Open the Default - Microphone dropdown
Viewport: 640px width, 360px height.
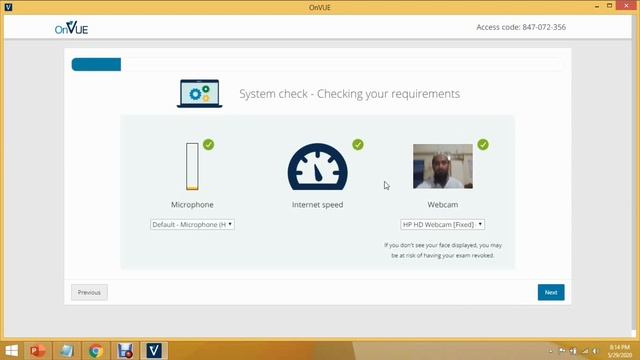(x=192, y=224)
